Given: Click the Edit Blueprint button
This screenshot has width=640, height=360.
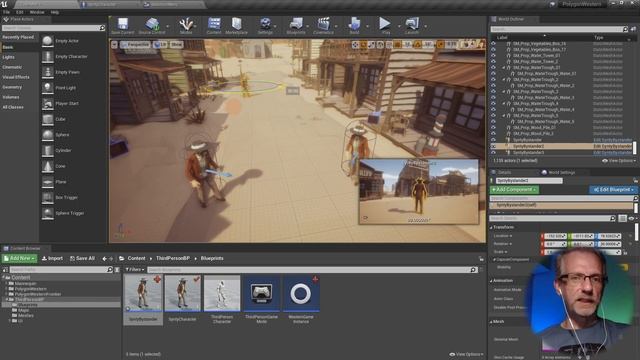Looking at the screenshot, I should (x=613, y=190).
